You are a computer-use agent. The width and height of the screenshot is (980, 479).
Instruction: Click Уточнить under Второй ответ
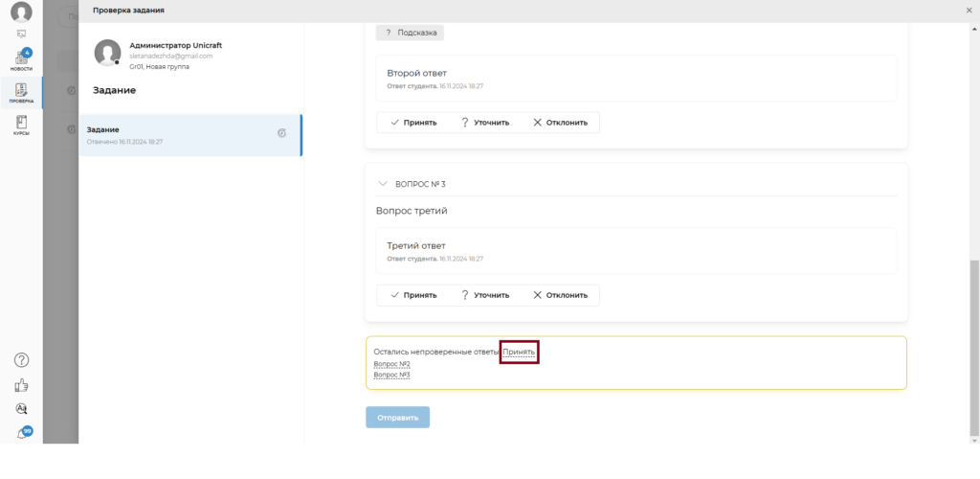484,123
